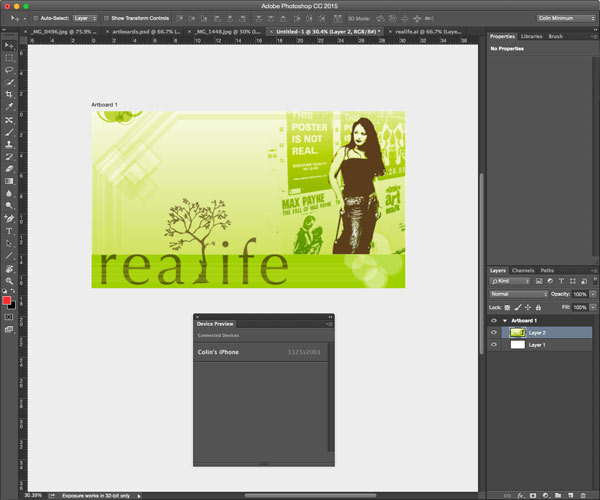The image size is (600, 500).
Task: Select the Dodge tool
Action: (9, 206)
